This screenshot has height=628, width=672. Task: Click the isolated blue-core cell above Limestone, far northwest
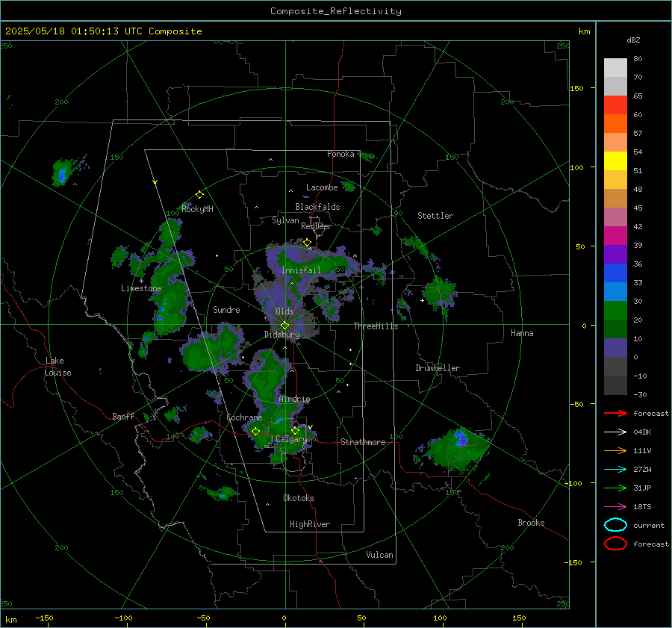pos(62,175)
